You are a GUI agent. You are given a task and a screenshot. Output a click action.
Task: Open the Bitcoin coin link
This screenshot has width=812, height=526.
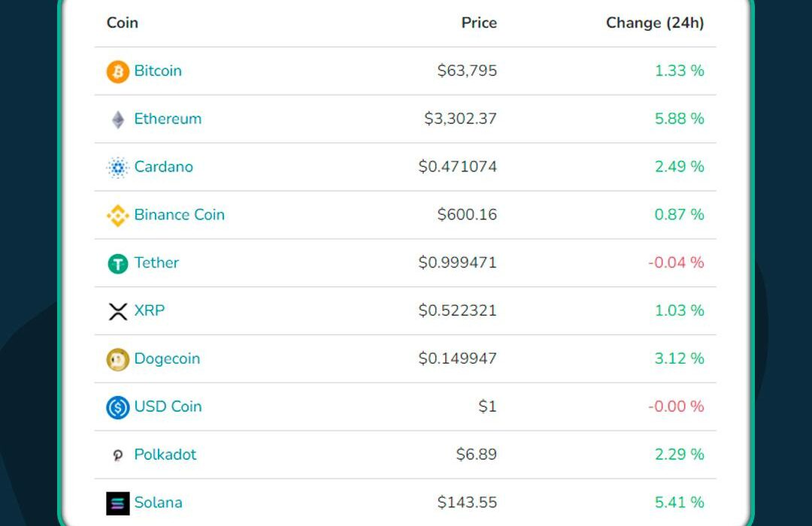tap(158, 71)
